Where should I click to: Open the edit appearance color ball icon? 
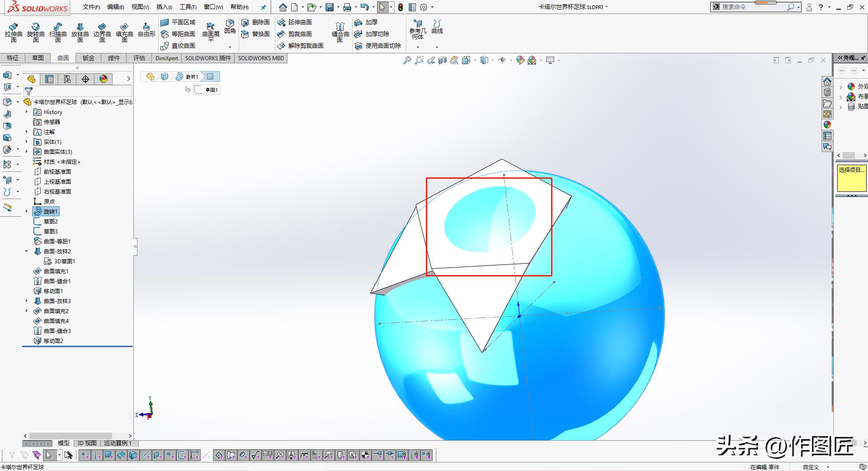[x=520, y=60]
